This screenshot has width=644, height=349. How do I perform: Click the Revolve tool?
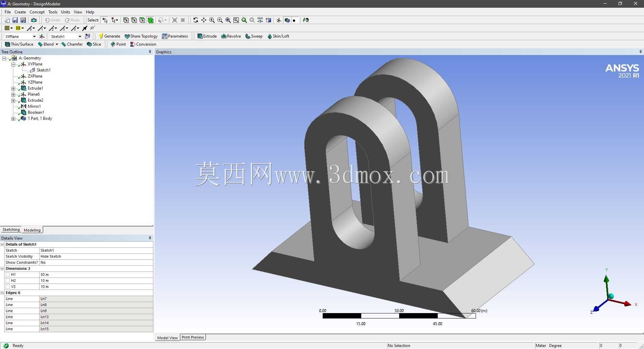coord(231,36)
